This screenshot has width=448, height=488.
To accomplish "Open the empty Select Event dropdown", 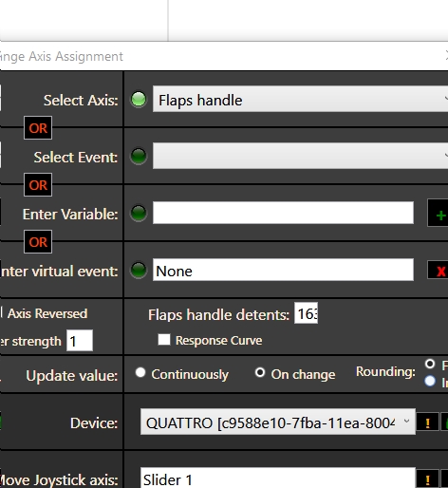I will pos(300,156).
